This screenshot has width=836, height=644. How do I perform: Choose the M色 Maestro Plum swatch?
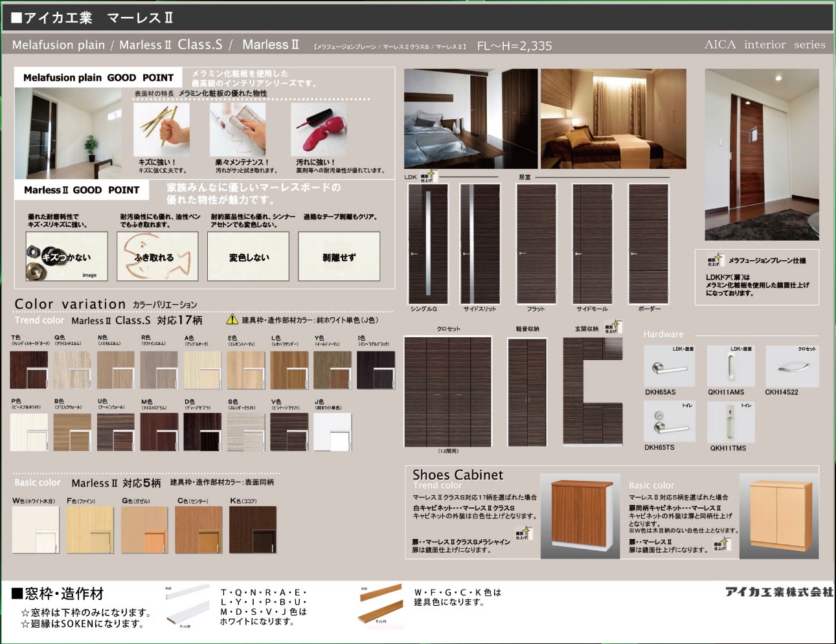(x=159, y=432)
